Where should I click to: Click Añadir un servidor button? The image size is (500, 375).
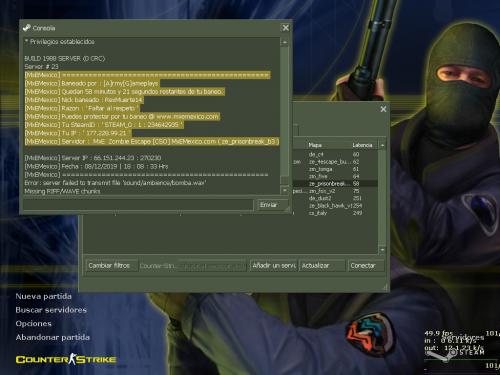(273, 266)
